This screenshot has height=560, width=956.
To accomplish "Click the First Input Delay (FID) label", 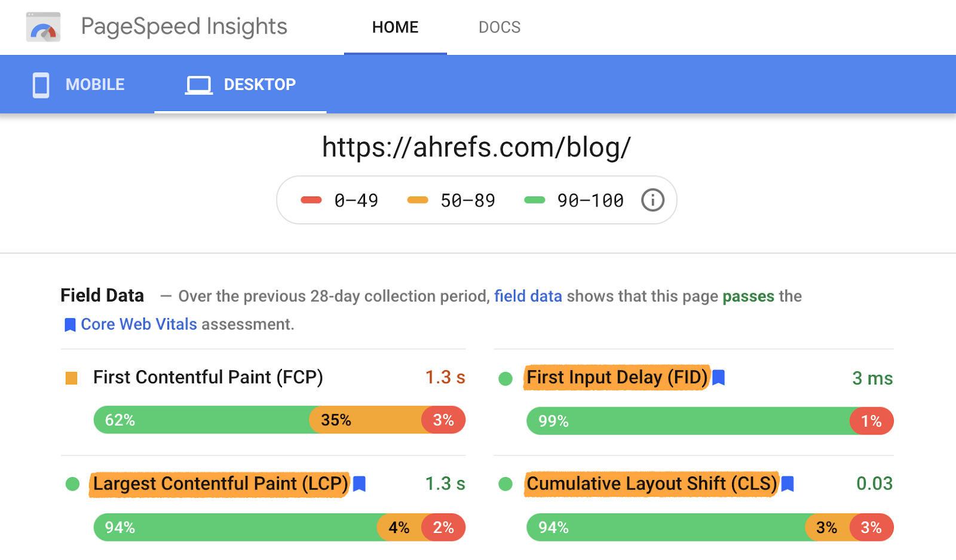I will pos(617,377).
